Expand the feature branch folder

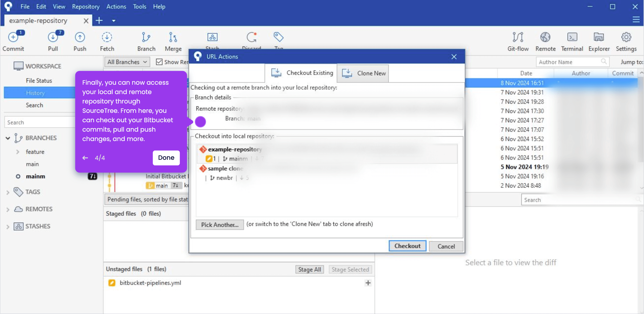tap(17, 152)
